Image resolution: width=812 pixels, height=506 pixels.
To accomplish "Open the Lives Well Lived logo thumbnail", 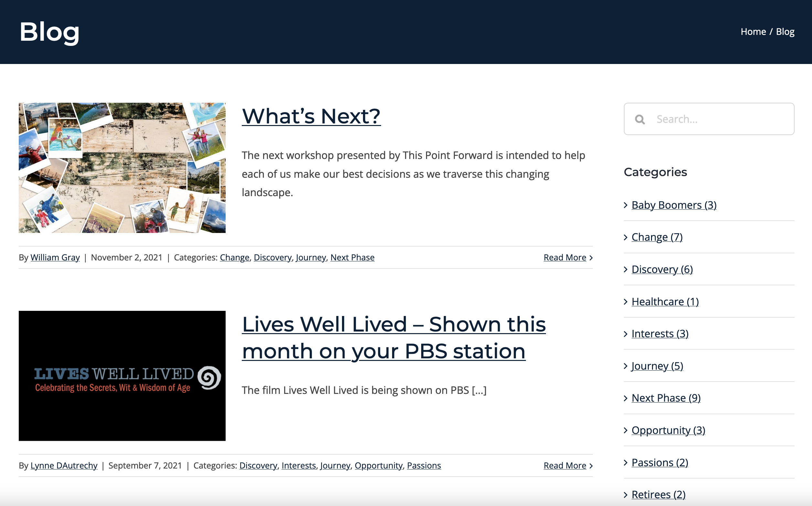I will (x=122, y=376).
